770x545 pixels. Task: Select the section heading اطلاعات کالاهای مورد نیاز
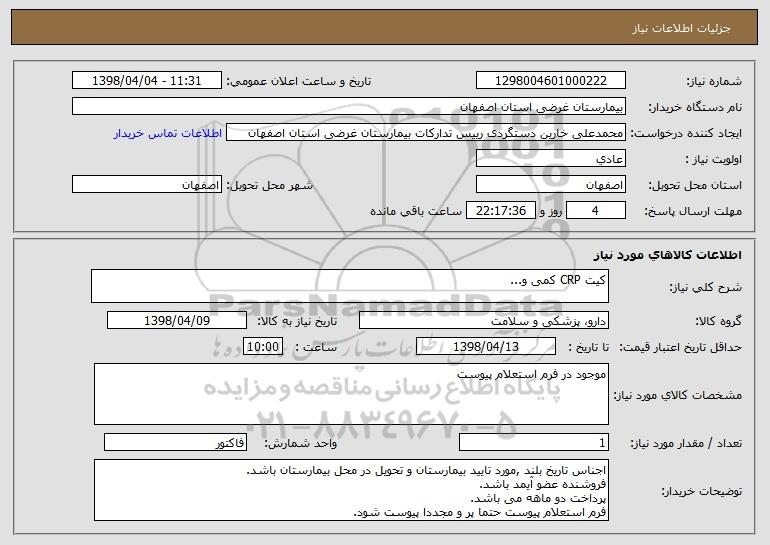point(667,255)
